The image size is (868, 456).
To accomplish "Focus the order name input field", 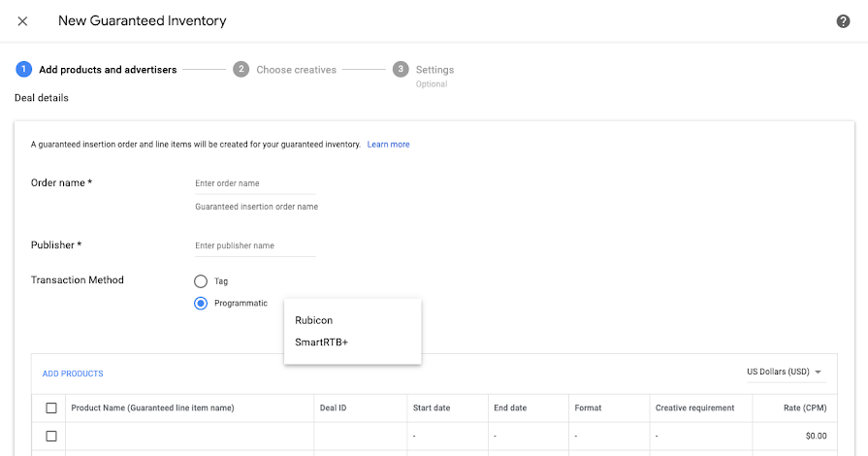I will [x=254, y=183].
